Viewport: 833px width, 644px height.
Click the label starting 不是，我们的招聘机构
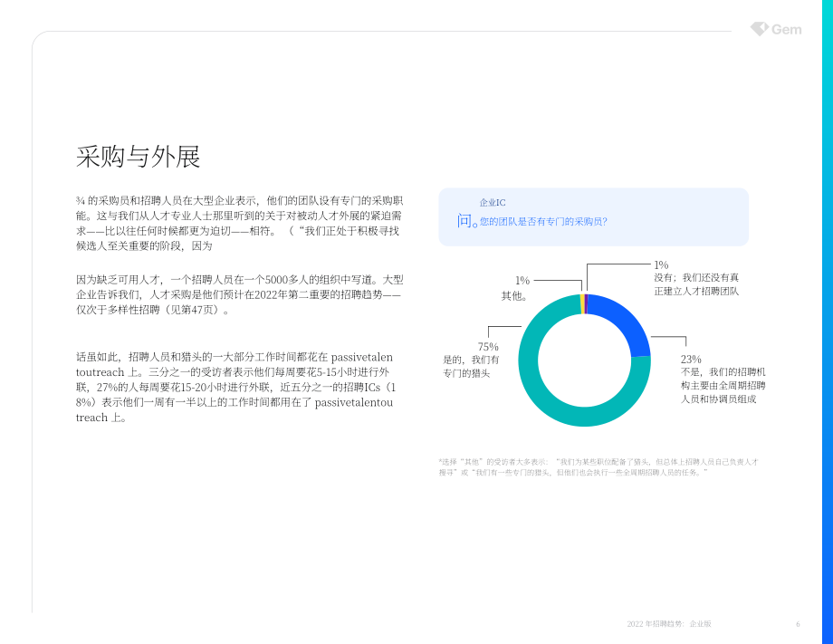pyautogui.click(x=723, y=385)
